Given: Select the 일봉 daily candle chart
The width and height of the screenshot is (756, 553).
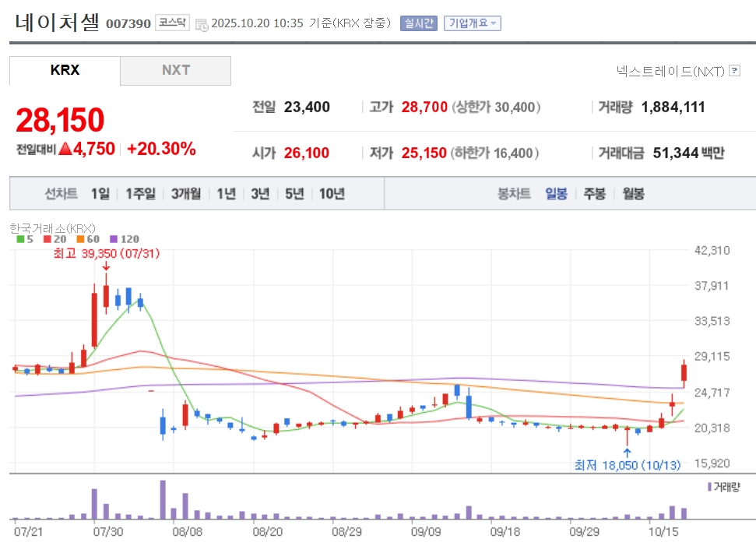Looking at the screenshot, I should (x=556, y=194).
